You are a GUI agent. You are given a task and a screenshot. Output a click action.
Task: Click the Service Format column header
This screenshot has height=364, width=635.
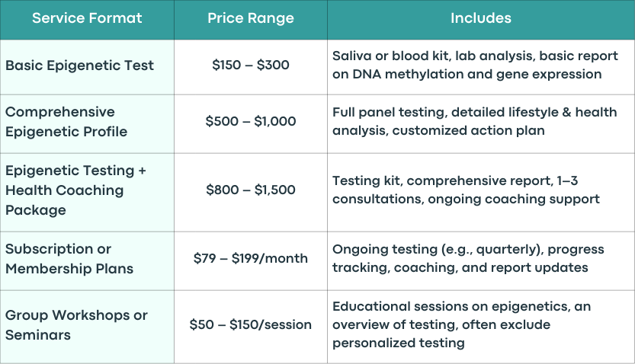coord(87,18)
